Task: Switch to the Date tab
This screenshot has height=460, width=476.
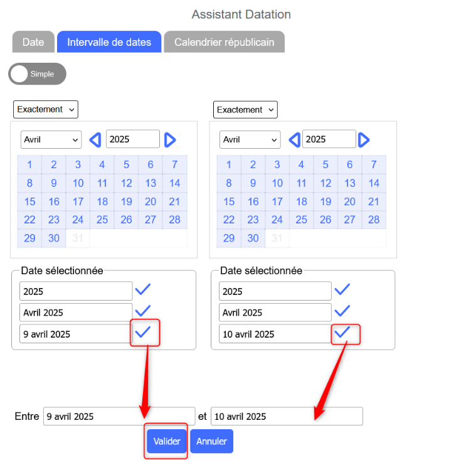Action: point(33,42)
